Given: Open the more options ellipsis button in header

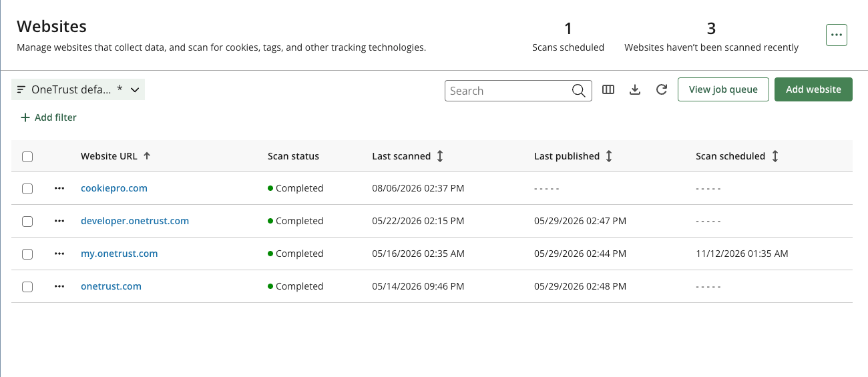Looking at the screenshot, I should point(837,35).
